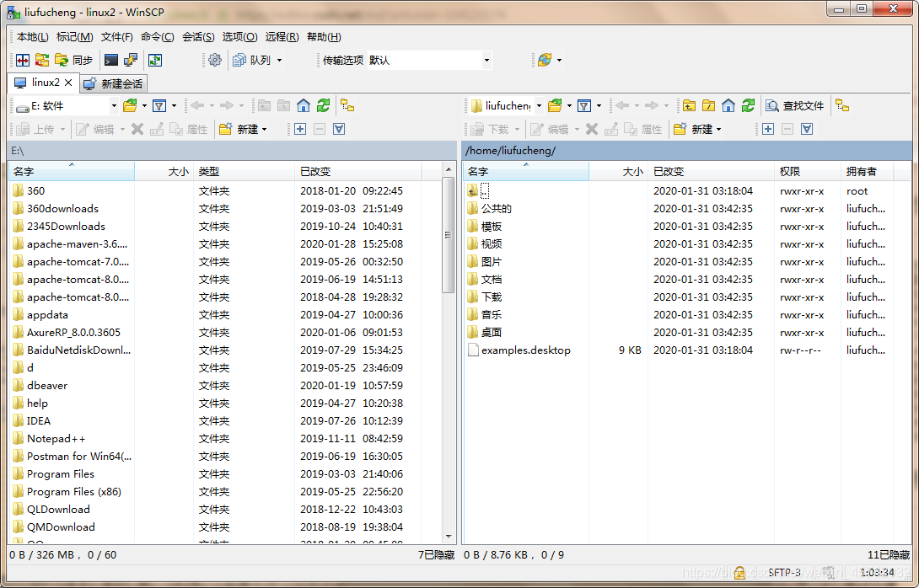
Task: Close the linux2 session tab
Action: point(68,83)
